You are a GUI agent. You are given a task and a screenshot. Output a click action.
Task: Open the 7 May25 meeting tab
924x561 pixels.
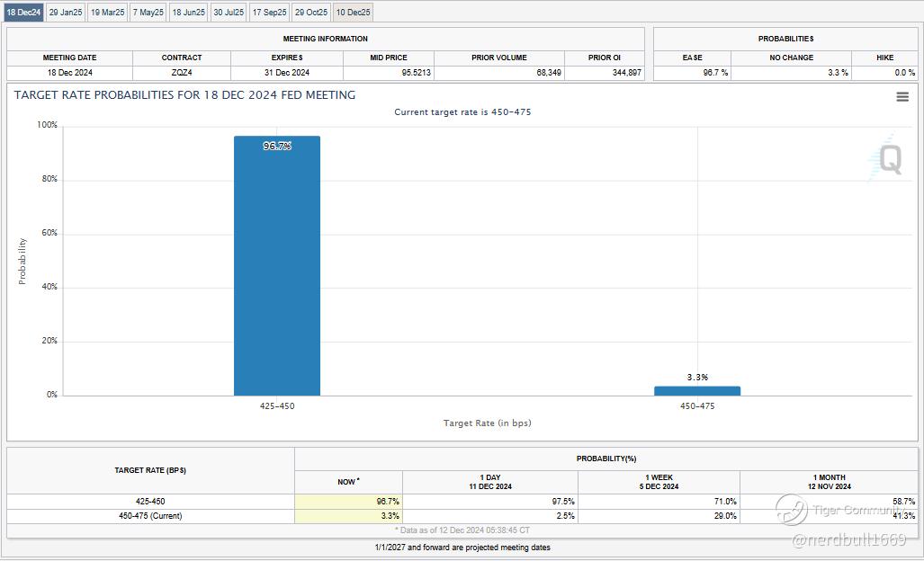pos(148,13)
